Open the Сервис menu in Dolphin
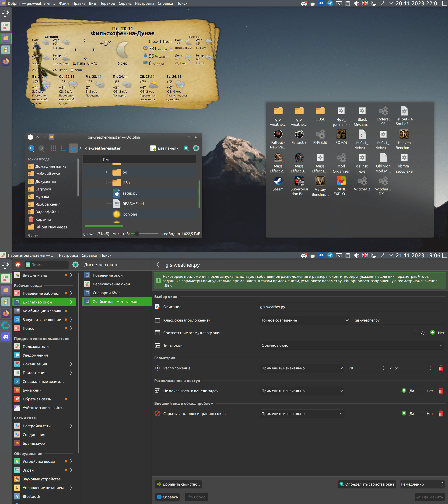The width and height of the screenshot is (448, 504). 125,3
